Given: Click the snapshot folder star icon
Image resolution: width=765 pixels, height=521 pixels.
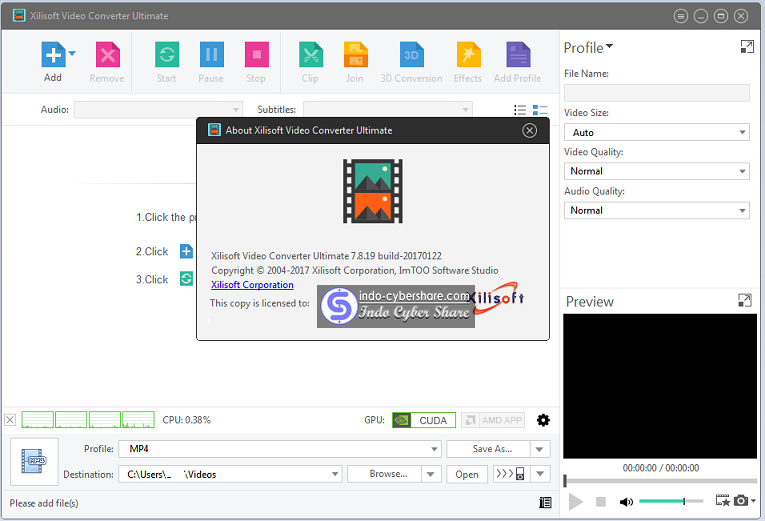Looking at the screenshot, I should [723, 501].
